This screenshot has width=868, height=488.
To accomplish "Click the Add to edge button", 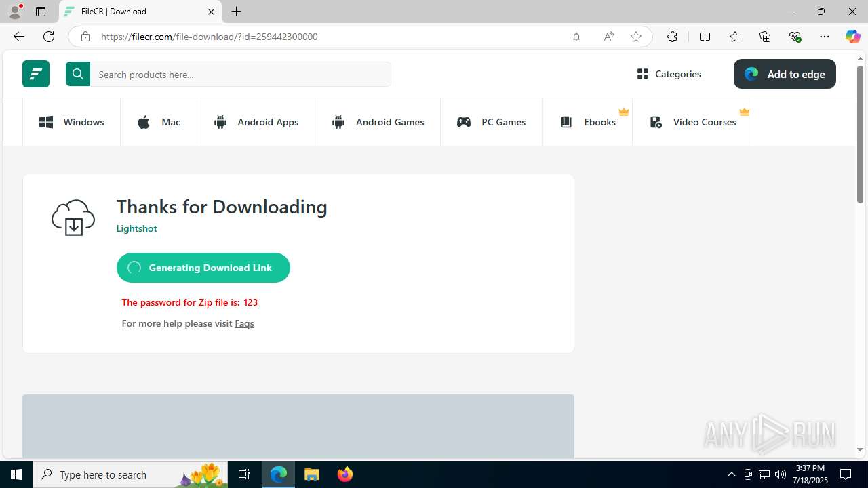I will (785, 74).
